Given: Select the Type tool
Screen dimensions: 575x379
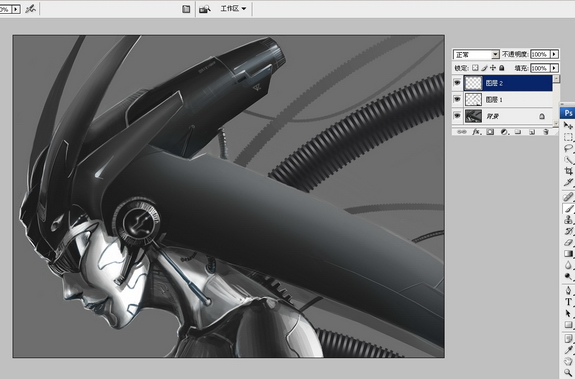Looking at the screenshot, I should (568, 302).
